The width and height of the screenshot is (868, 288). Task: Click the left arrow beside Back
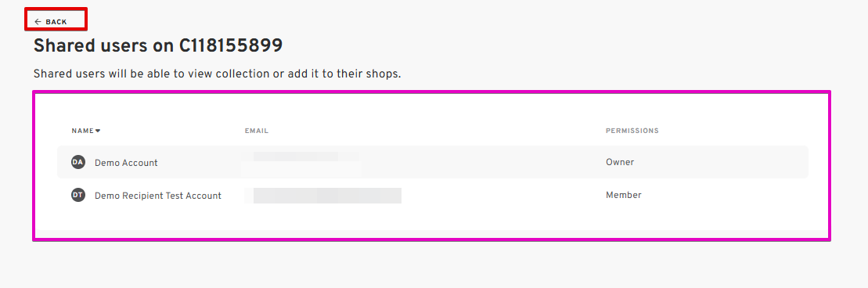point(38,22)
